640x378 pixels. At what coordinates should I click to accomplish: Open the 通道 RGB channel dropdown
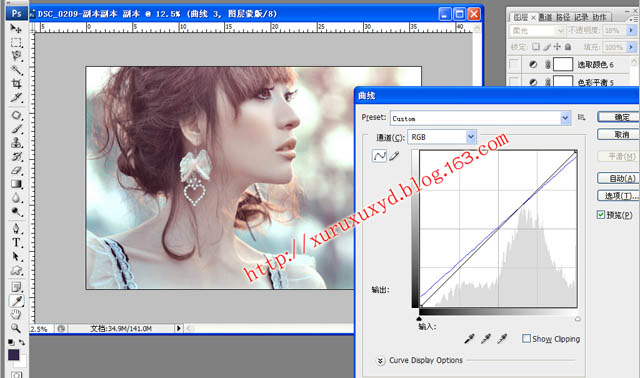coord(471,137)
